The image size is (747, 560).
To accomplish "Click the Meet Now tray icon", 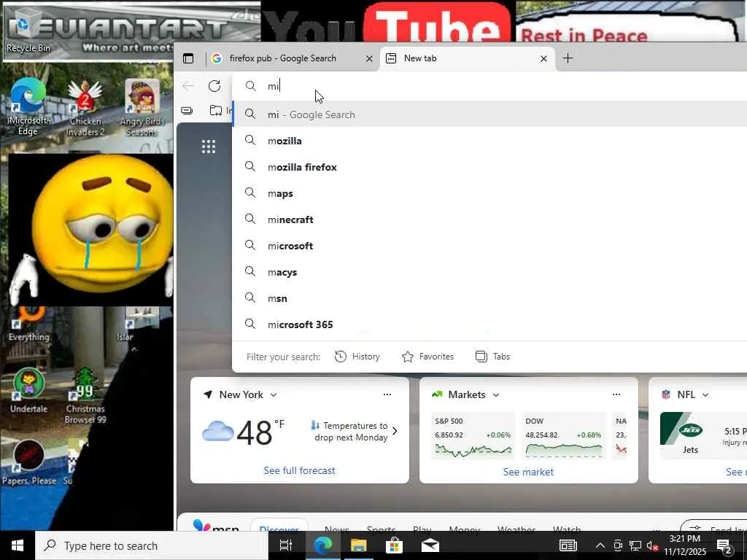I will pos(618,545).
